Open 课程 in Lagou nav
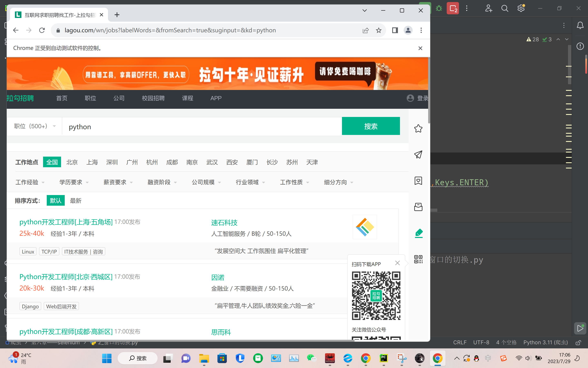The width and height of the screenshot is (588, 368). pos(188,98)
